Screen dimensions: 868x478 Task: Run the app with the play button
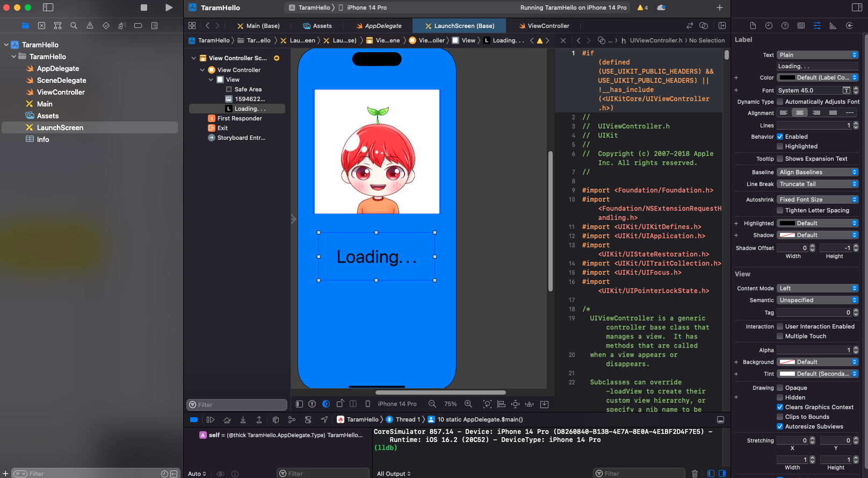(169, 8)
